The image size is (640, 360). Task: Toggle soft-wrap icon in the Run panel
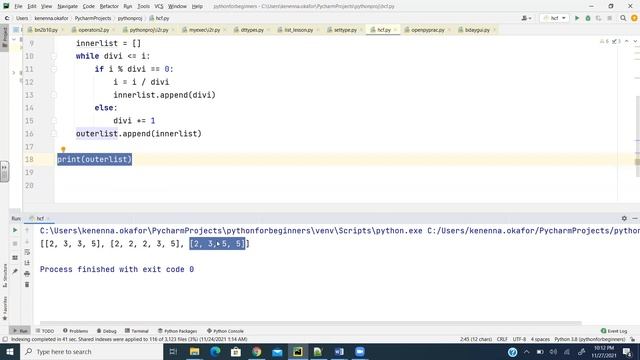pos(27,252)
